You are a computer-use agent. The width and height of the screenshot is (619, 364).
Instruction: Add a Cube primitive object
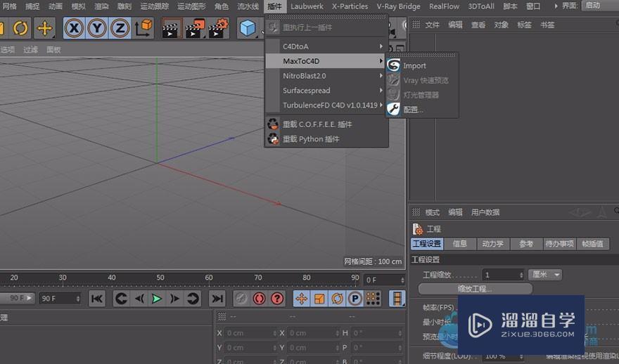click(x=248, y=28)
